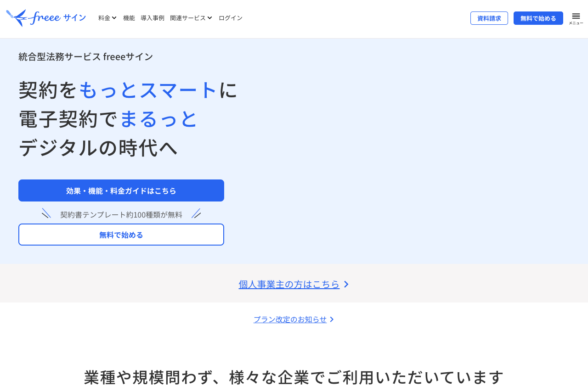Image resolution: width=588 pixels, height=386 pixels.
Task: Open the プラン改定のお知らせ link
Action: (x=290, y=319)
